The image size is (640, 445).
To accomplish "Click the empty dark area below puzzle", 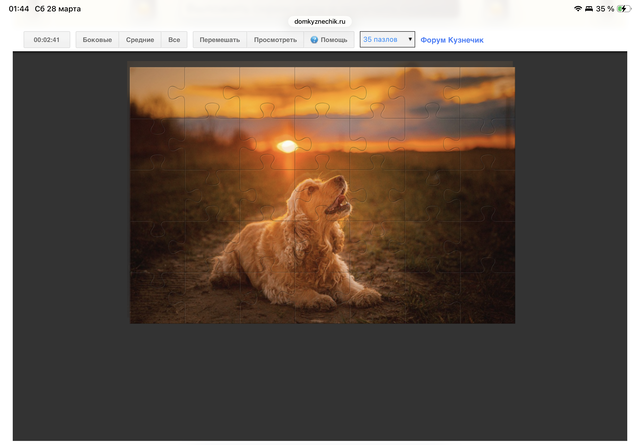I will point(320,385).
